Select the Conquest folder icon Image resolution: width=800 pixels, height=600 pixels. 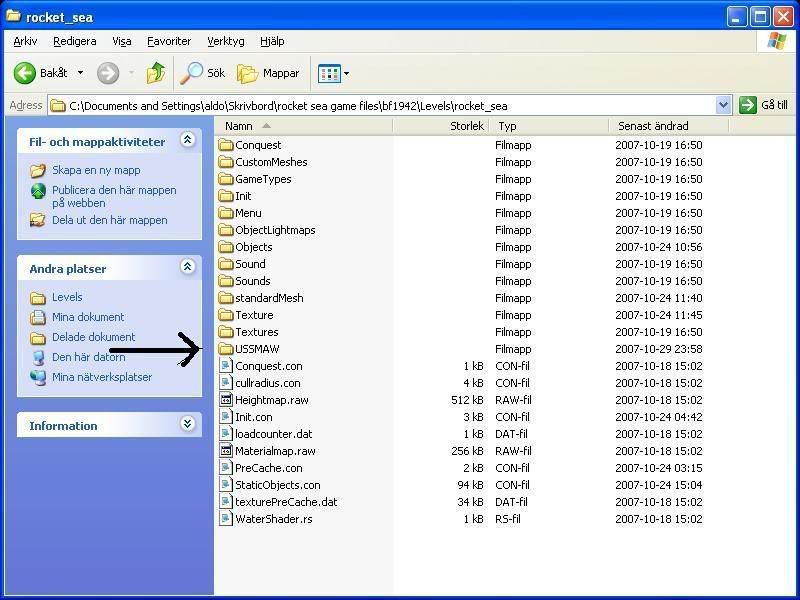(226, 145)
